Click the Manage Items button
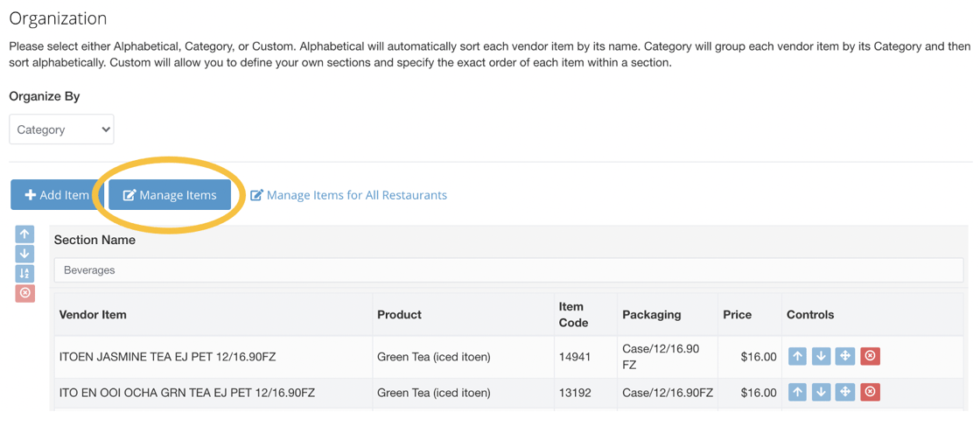The width and height of the screenshot is (980, 426). [170, 195]
